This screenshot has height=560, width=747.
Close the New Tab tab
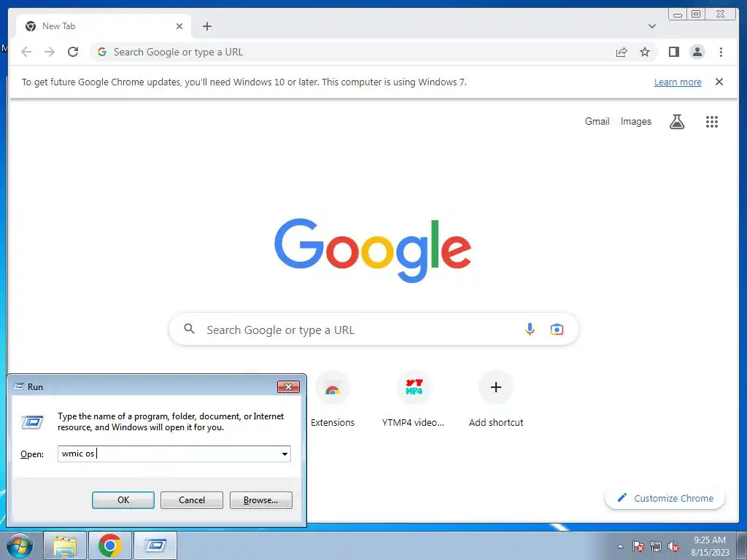click(x=179, y=26)
